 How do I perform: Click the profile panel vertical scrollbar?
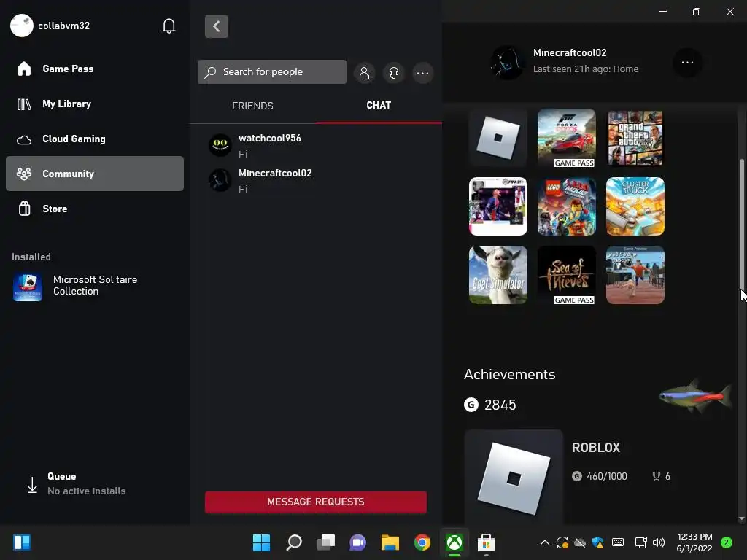[x=742, y=224]
